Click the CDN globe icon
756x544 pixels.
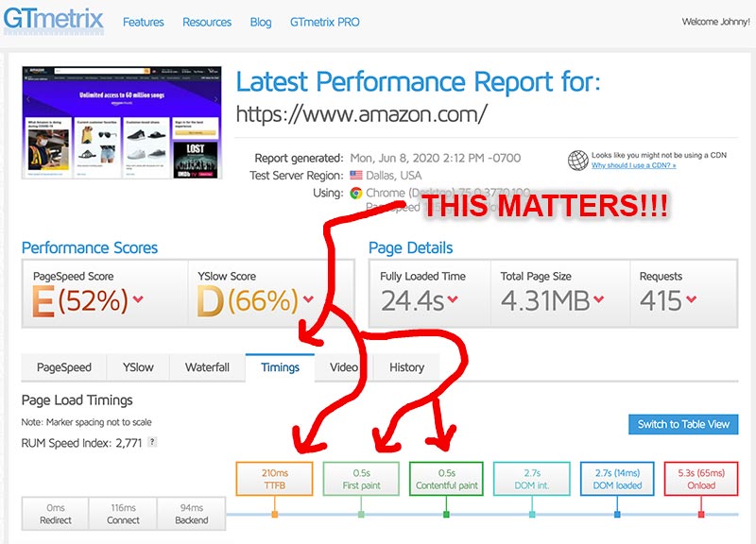[x=578, y=161]
